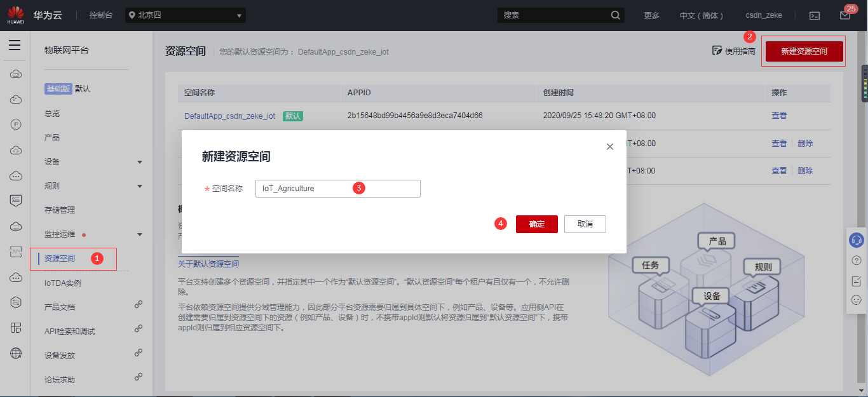The image size is (868, 397).
Task: Open the list card sidebar icon
Action: 16,201
